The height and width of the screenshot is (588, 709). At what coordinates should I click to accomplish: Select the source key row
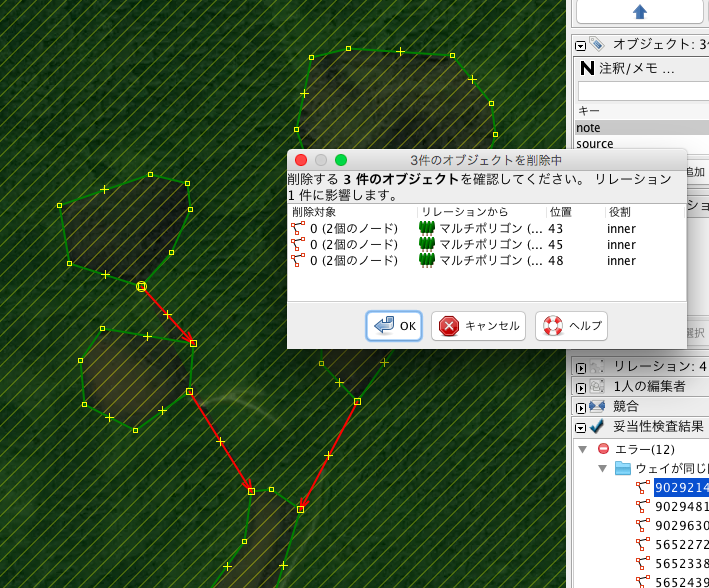pyautogui.click(x=642, y=143)
